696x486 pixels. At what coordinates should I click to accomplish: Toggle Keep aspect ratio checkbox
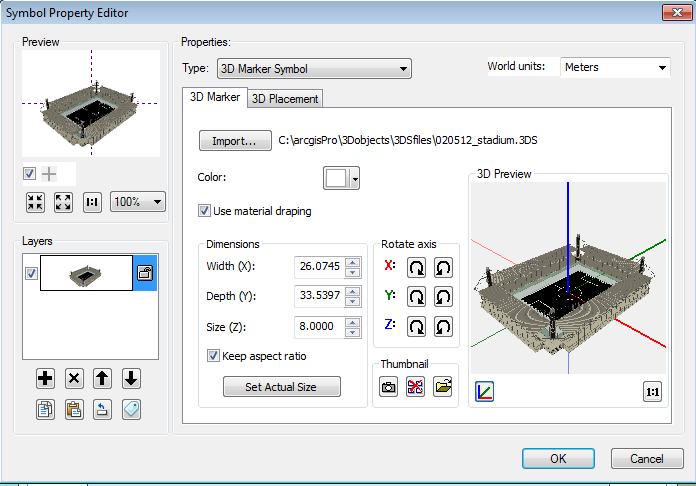pyautogui.click(x=213, y=355)
